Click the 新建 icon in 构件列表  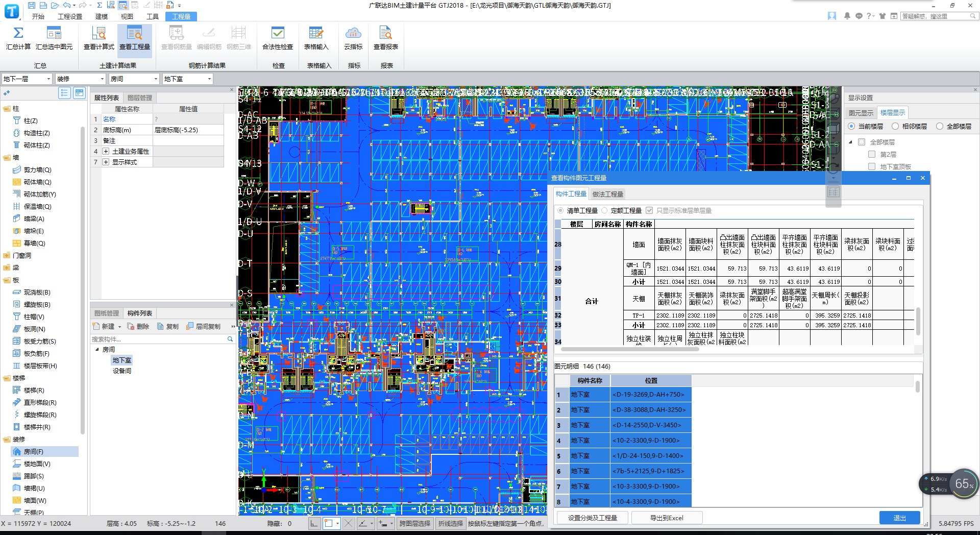point(96,326)
